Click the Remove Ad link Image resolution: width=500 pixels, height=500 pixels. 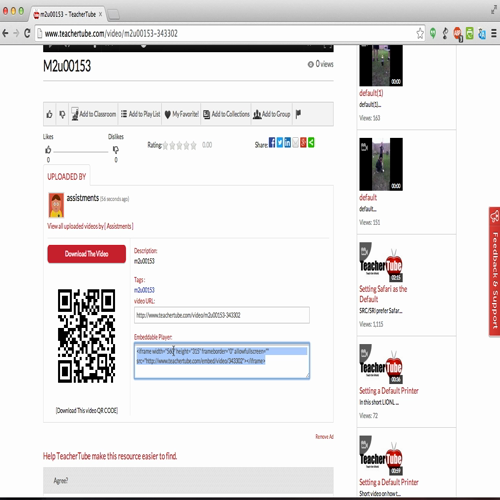point(324,436)
